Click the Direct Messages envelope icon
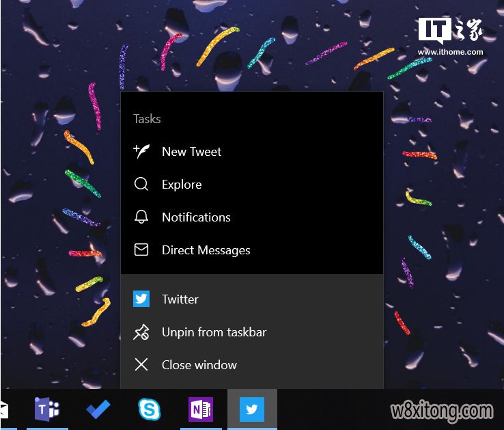This screenshot has height=430, width=504. [x=141, y=250]
